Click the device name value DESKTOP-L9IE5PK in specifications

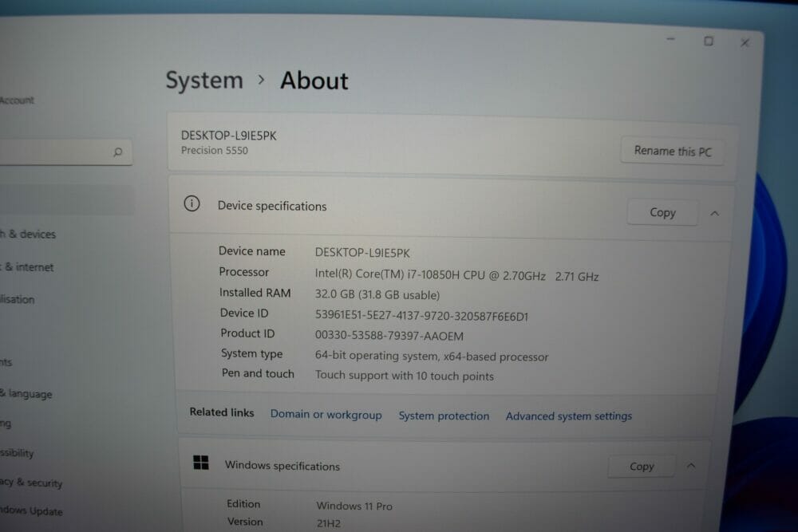(362, 253)
